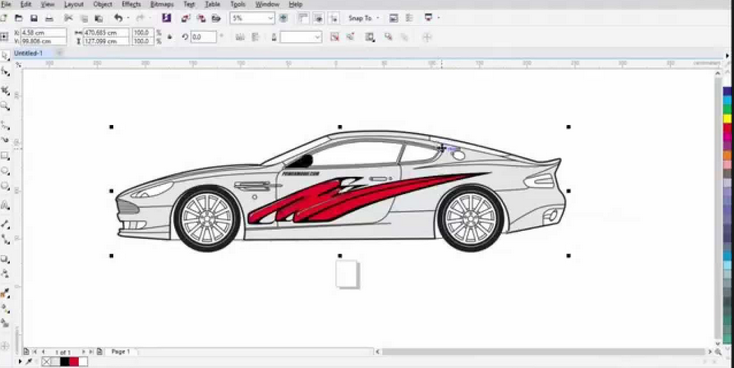The width and height of the screenshot is (734, 368).
Task: Cut selection with scissors icon
Action: pyautogui.click(x=68, y=18)
